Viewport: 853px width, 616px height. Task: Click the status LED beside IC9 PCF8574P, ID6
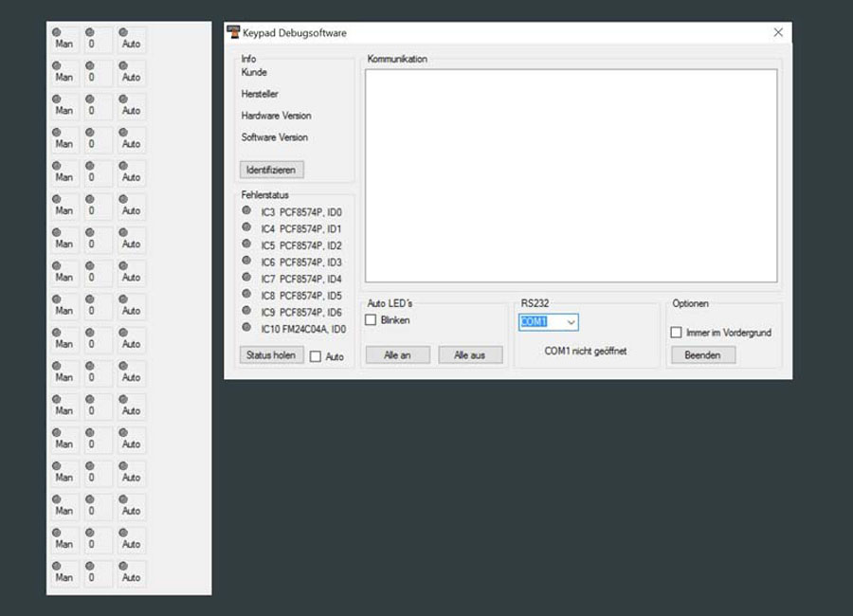247,311
